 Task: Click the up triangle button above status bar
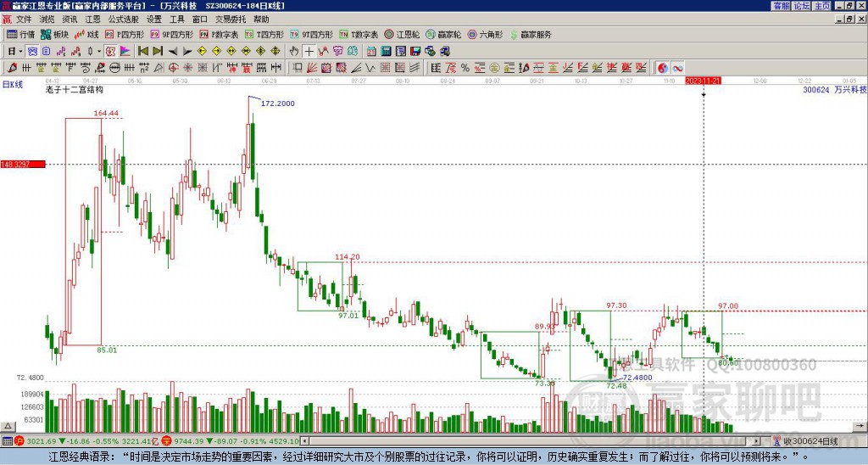[8, 427]
